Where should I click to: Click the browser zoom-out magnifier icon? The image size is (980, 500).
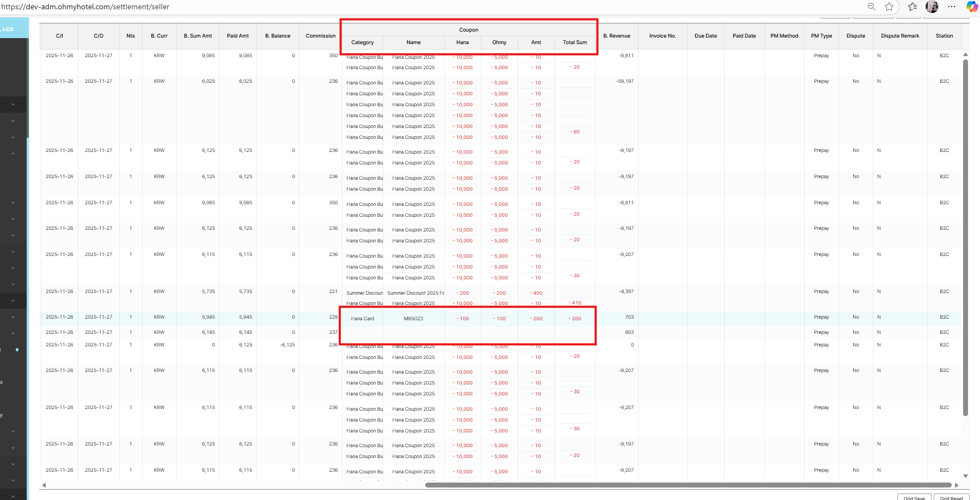tap(871, 7)
